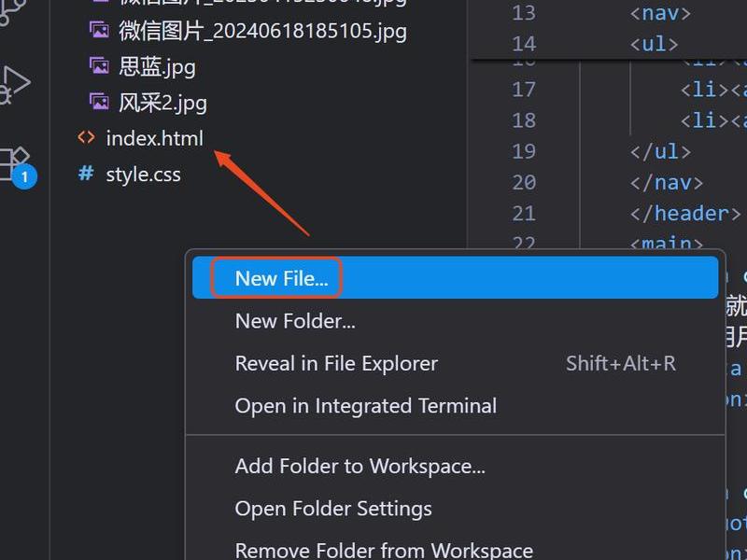Open in Integrated Terminal option

[x=455, y=406]
